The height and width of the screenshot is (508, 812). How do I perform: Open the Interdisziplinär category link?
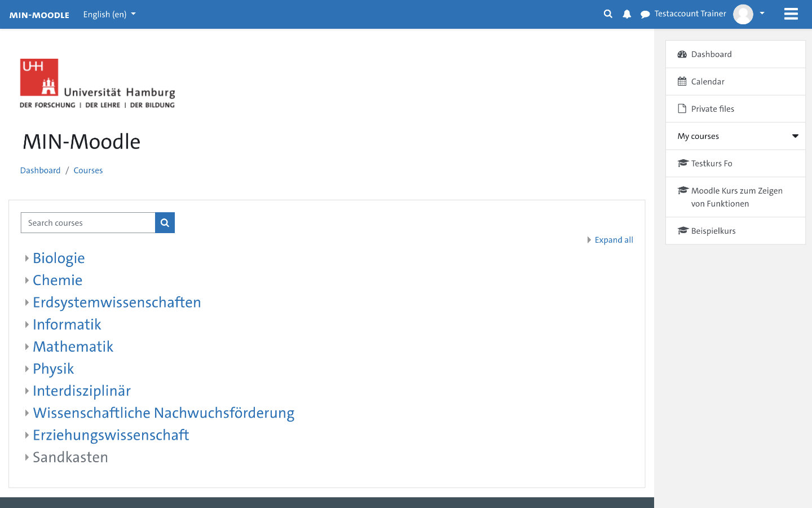click(82, 391)
